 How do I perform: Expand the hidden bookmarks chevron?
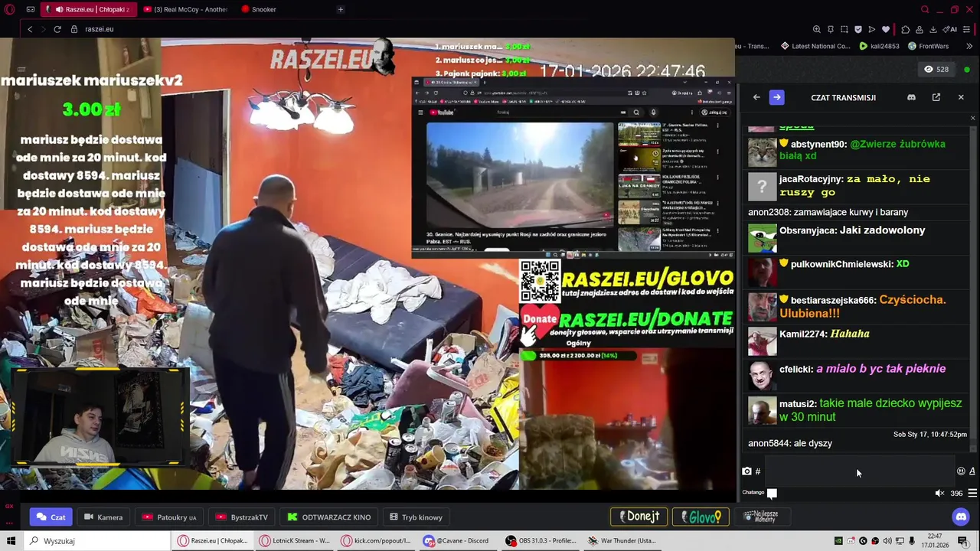click(x=969, y=46)
